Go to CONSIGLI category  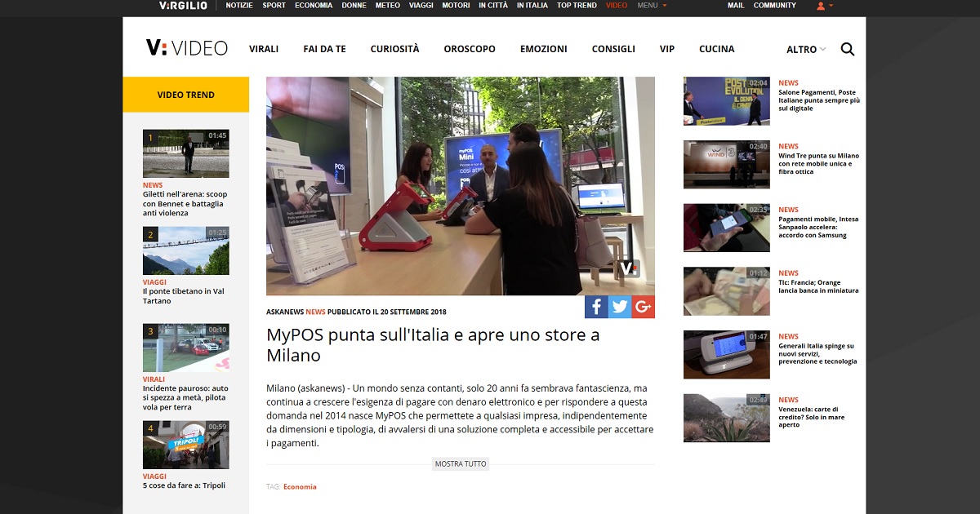613,49
